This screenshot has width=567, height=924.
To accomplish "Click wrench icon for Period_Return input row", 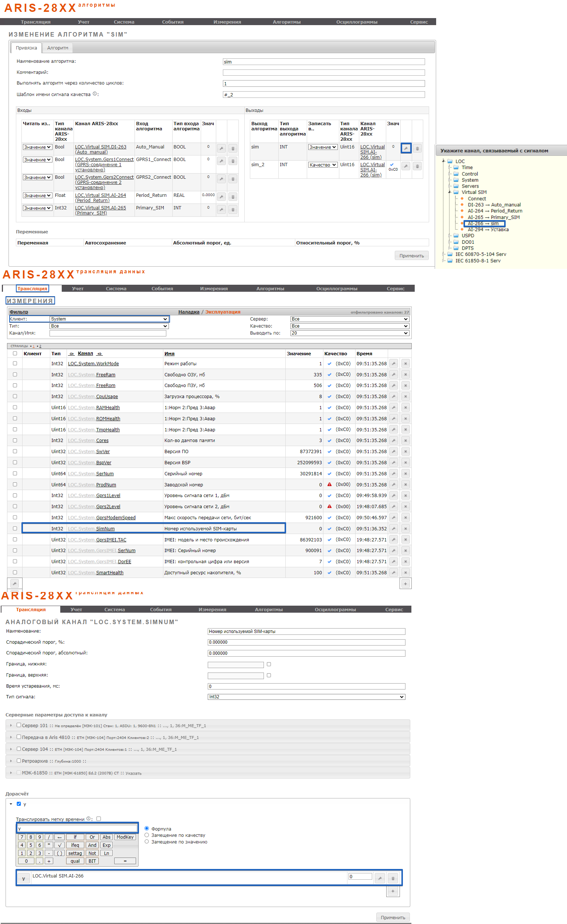I will 221,197.
